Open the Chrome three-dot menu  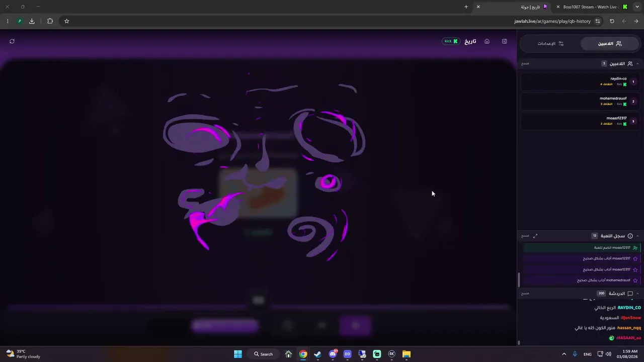point(8,21)
